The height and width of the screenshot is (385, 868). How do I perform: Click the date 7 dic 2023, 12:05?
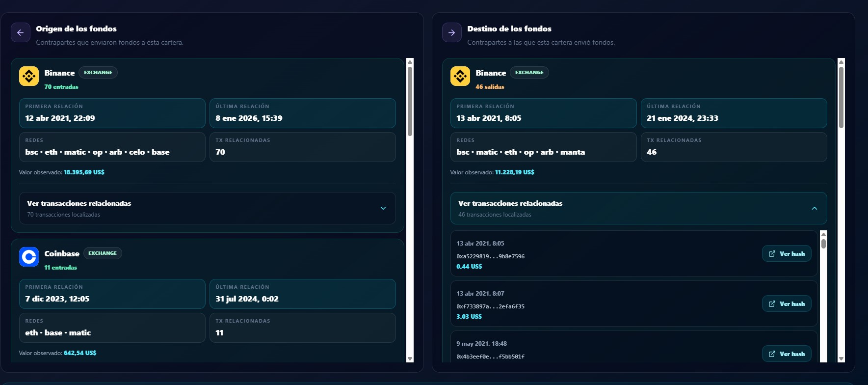point(57,299)
